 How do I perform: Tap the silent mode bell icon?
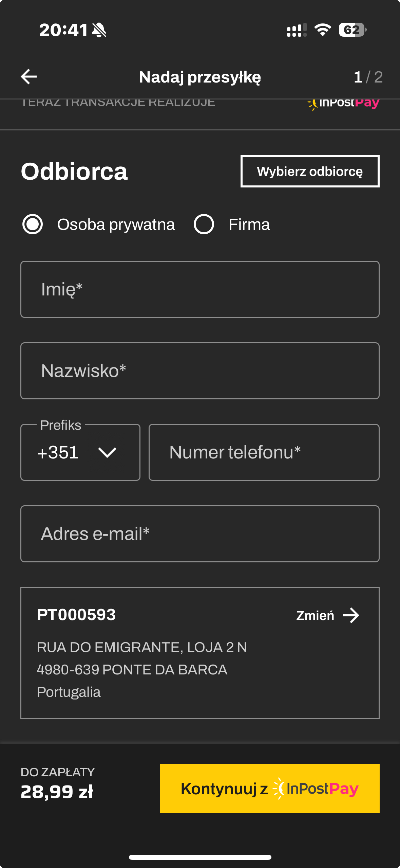99,30
